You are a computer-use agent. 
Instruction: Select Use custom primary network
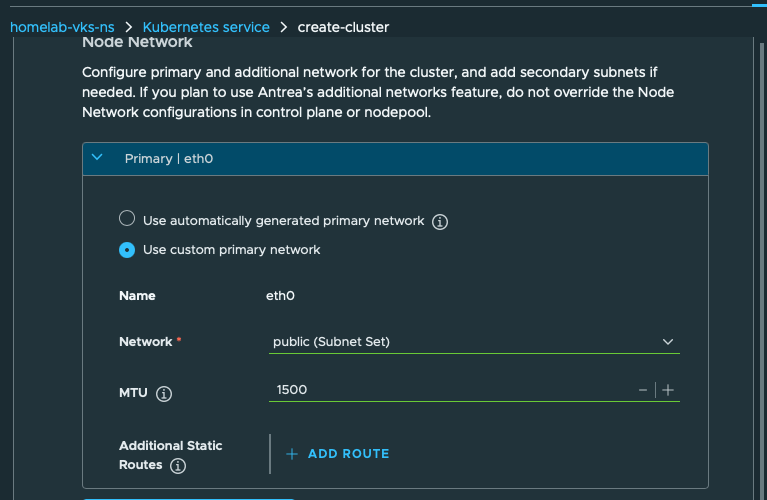(127, 250)
